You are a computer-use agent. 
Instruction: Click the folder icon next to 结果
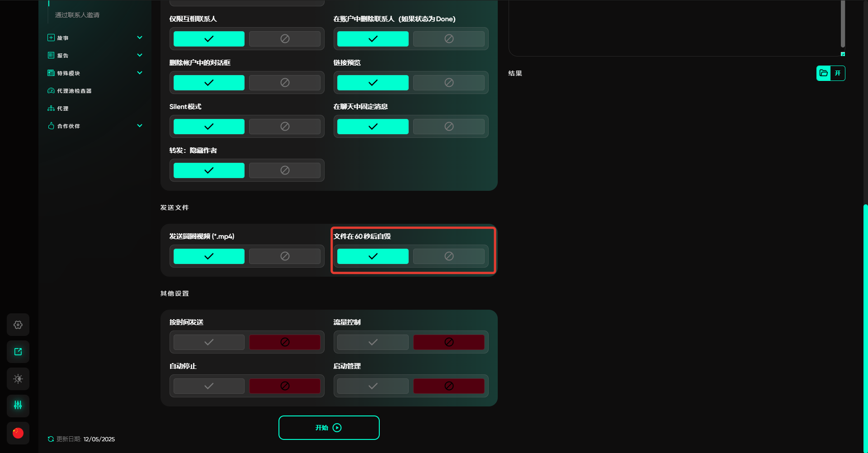pyautogui.click(x=824, y=73)
